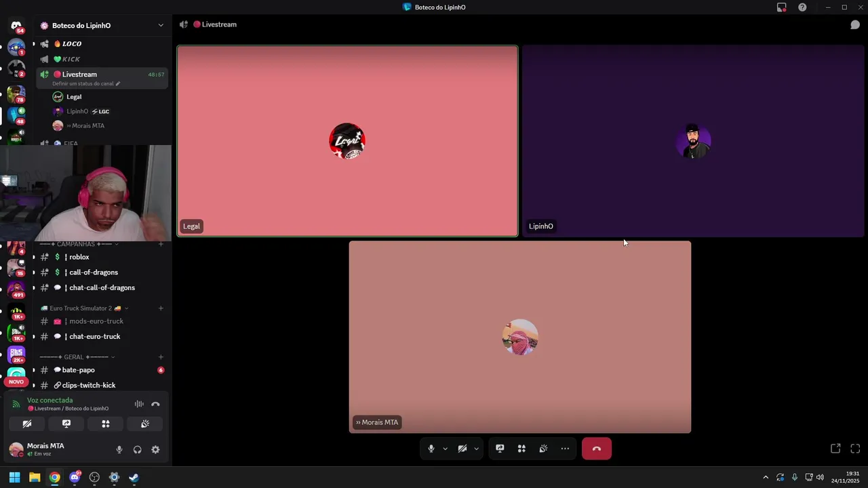Toggle microphone mute in call bar

(431, 449)
